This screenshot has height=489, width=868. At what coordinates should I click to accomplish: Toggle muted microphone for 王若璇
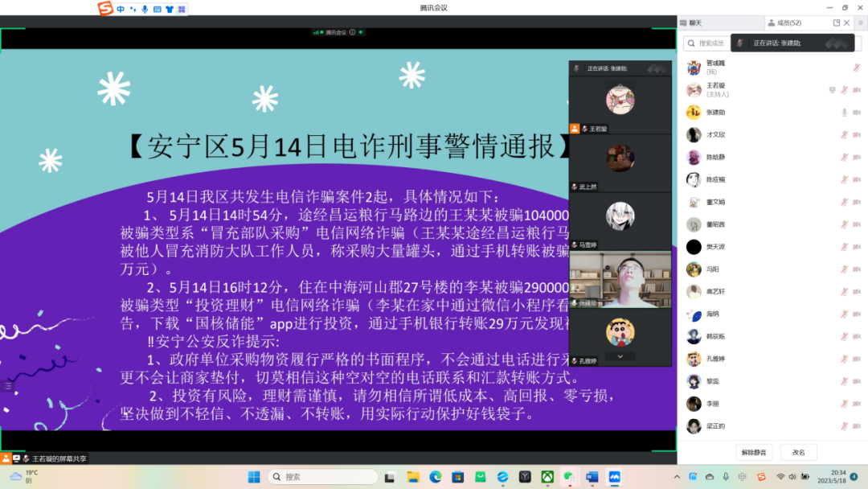[845, 90]
